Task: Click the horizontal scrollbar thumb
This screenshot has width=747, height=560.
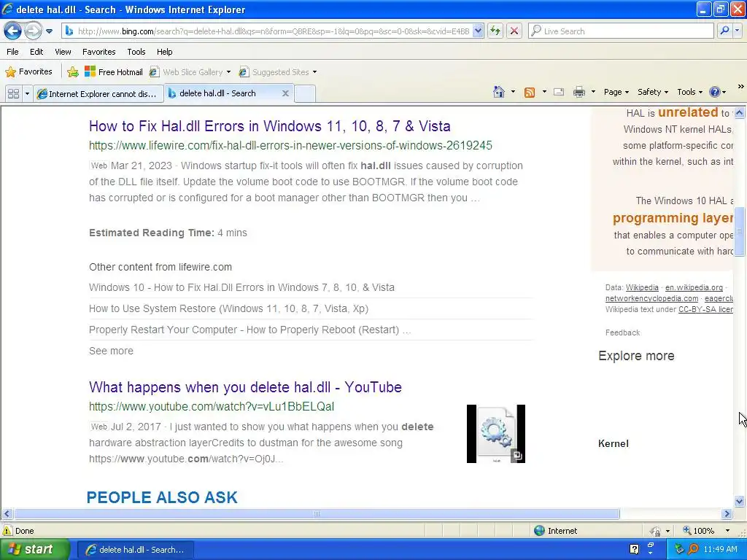Action: 317,514
